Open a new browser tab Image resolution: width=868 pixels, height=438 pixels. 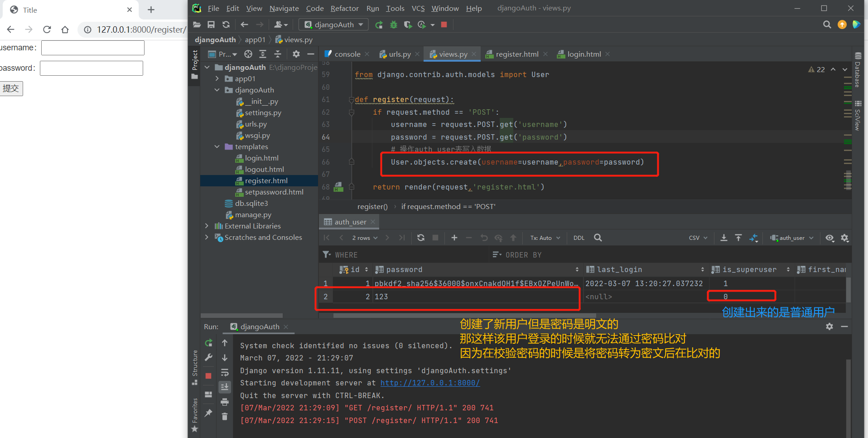[151, 10]
